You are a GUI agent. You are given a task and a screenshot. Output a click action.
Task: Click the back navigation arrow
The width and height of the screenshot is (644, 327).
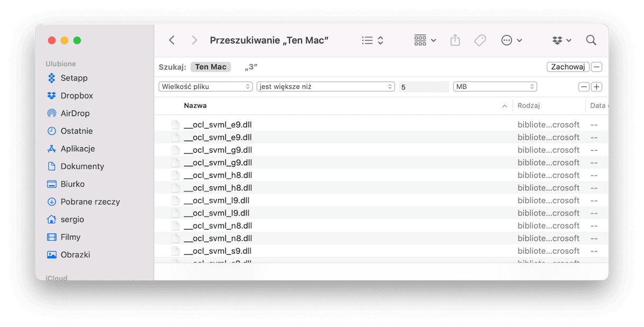[172, 40]
